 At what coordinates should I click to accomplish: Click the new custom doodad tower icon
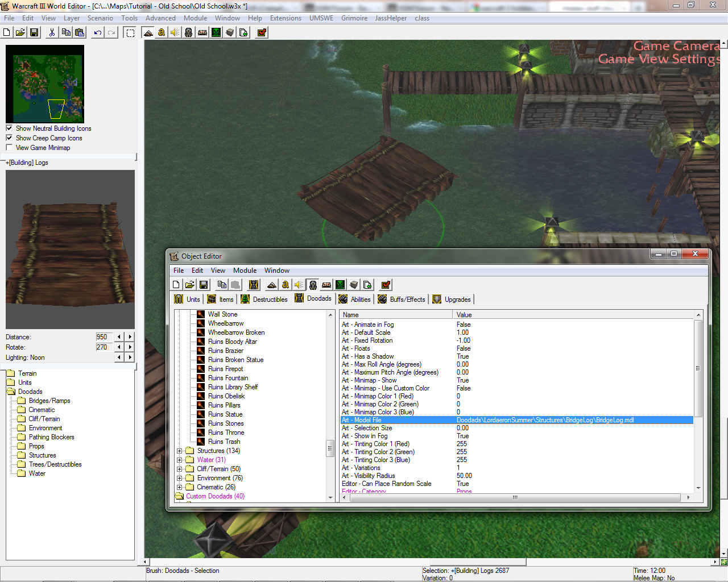tap(254, 285)
